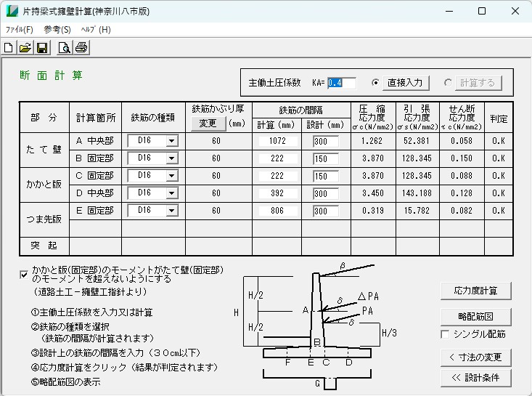Open print preview from the toolbar

pyautogui.click(x=64, y=48)
